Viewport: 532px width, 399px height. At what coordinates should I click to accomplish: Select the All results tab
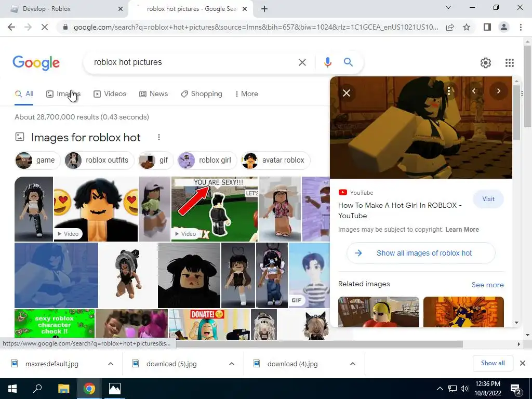tap(24, 94)
